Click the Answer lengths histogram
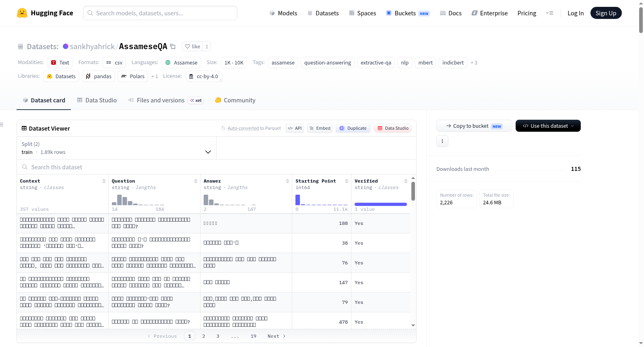 [230, 199]
